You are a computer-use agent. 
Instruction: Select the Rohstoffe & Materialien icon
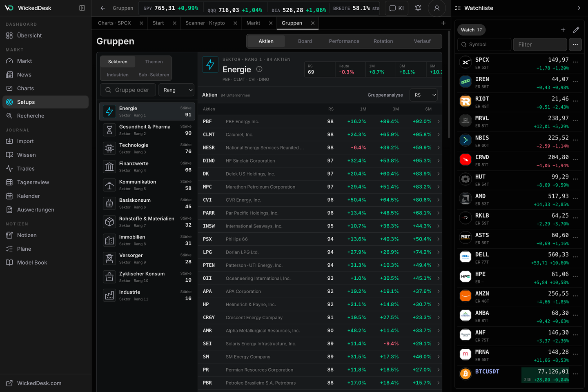coord(109,222)
